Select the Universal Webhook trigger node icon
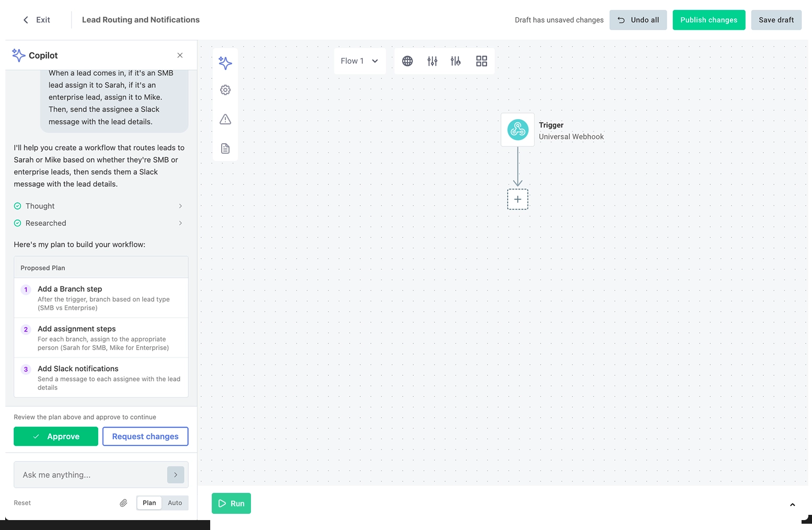The width and height of the screenshot is (812, 530). [518, 129]
